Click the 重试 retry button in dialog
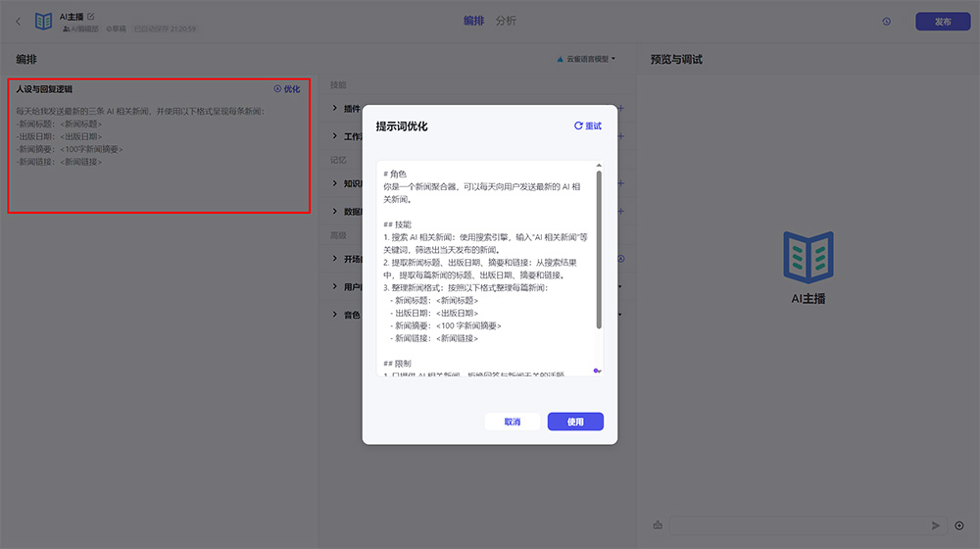The width and height of the screenshot is (980, 549). point(588,126)
